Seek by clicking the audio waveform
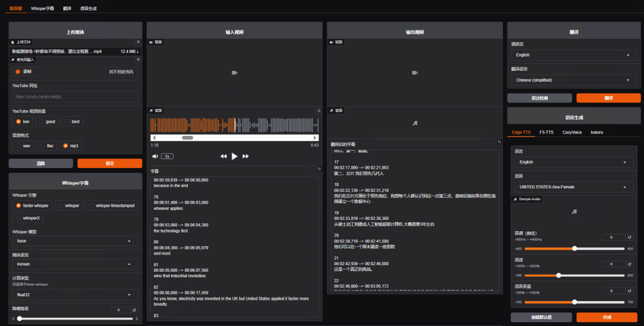This screenshot has width=644, height=326. [x=234, y=125]
